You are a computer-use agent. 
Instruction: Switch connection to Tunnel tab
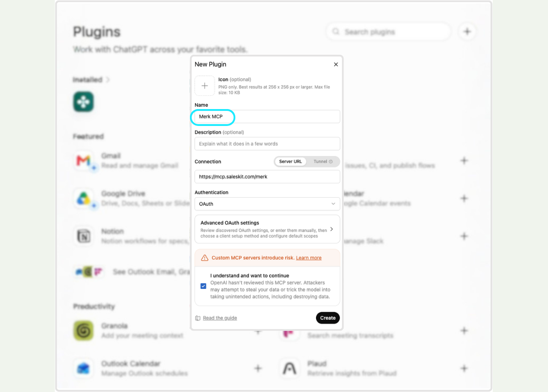[323, 162]
